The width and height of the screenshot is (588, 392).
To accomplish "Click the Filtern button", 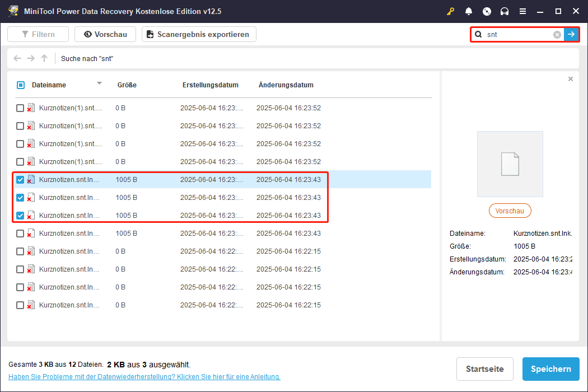I will (38, 34).
